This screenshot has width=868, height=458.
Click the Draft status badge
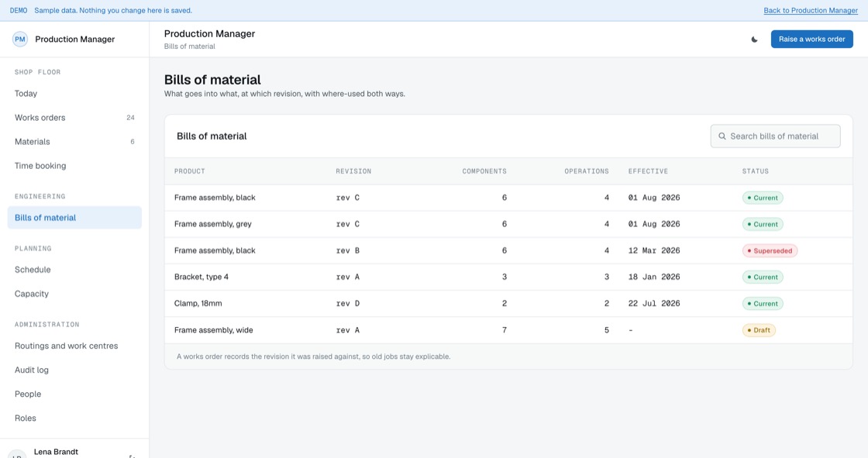(759, 330)
